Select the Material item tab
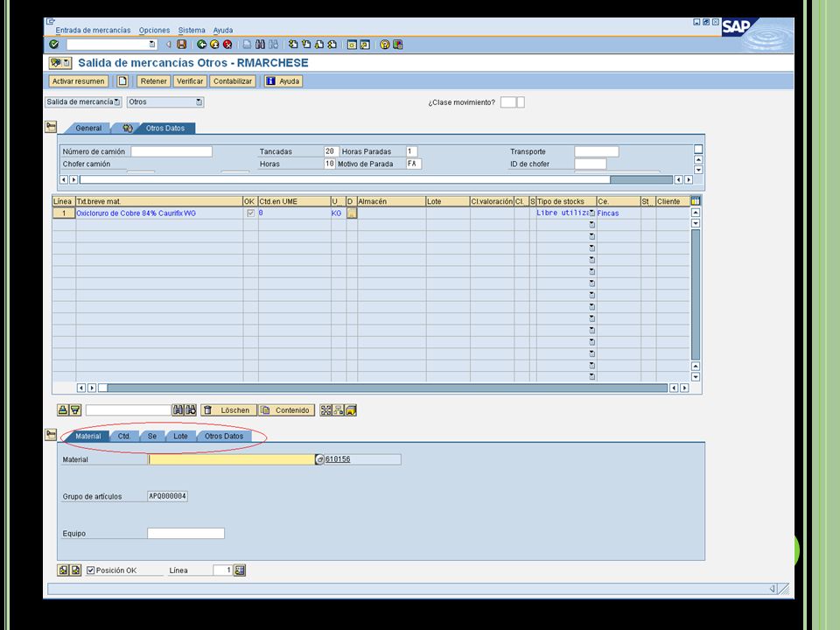Image resolution: width=840 pixels, height=630 pixels. (87, 436)
